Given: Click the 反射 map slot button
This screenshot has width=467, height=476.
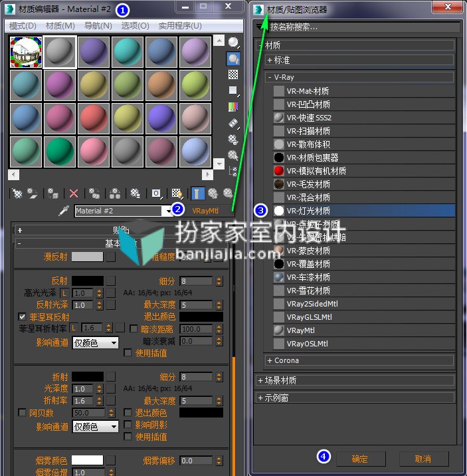Looking at the screenshot, I should coord(110,281).
